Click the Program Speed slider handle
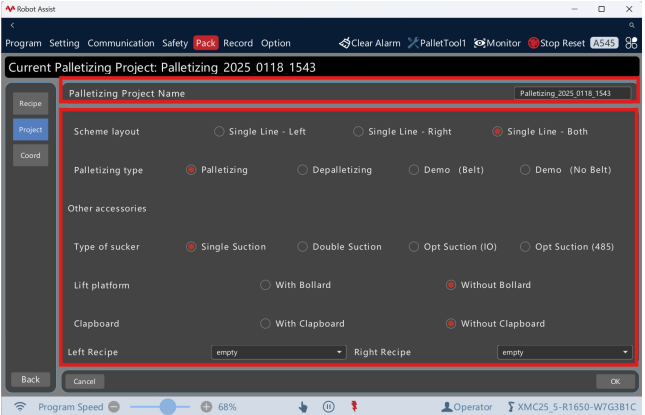645x415 pixels. coord(168,407)
